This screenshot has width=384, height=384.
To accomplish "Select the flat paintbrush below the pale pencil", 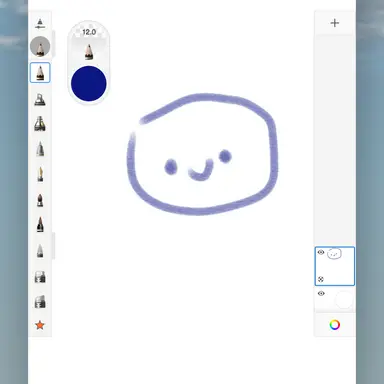I will coord(40,277).
